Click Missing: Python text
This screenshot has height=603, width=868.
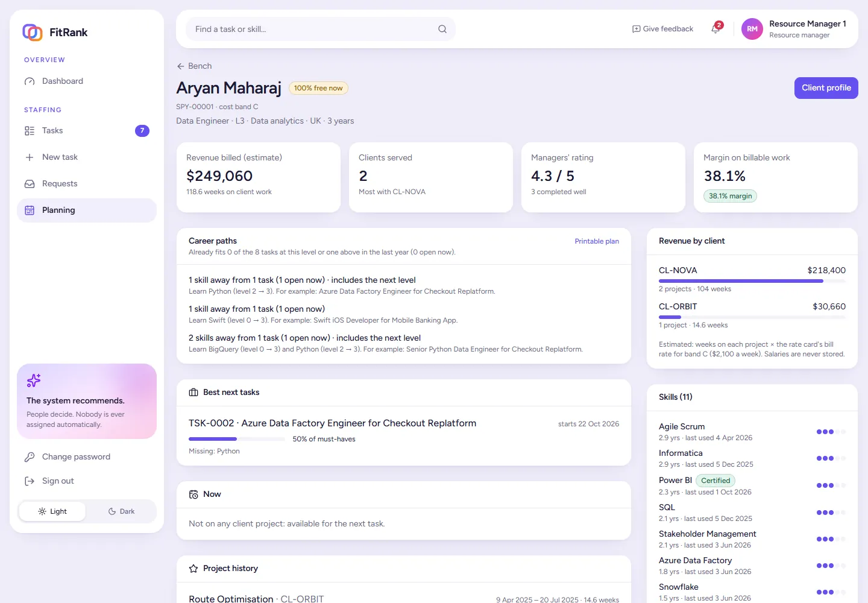tap(214, 451)
